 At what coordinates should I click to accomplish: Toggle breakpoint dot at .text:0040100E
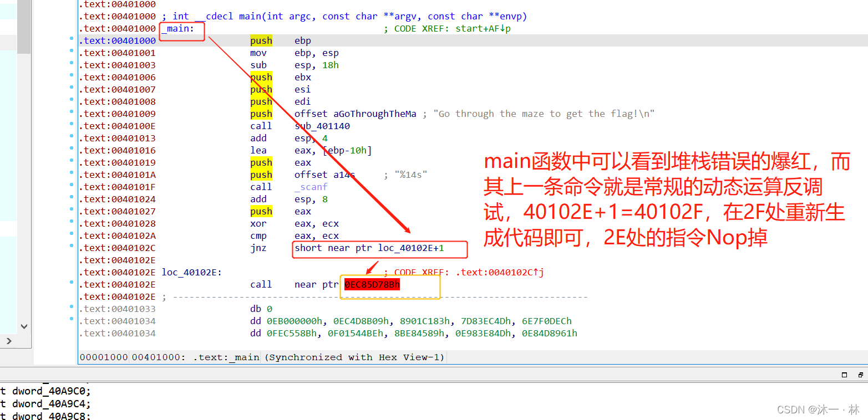click(72, 124)
